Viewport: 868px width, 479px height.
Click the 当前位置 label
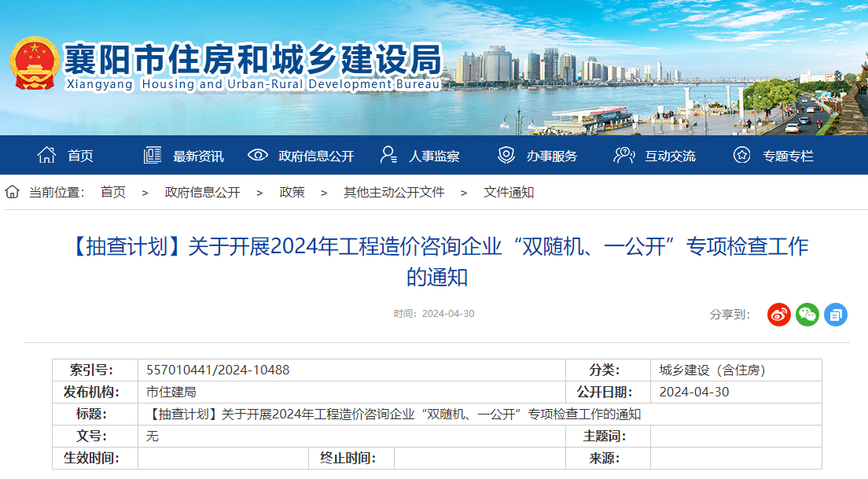point(57,192)
